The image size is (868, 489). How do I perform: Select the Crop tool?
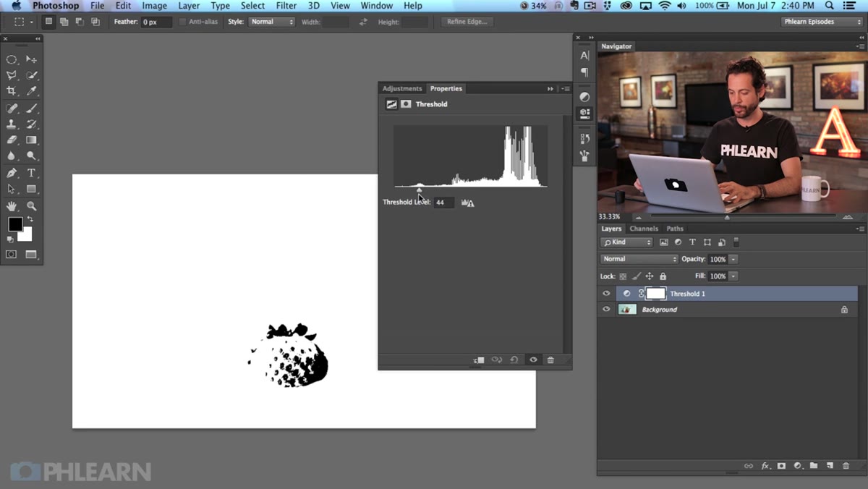(12, 91)
